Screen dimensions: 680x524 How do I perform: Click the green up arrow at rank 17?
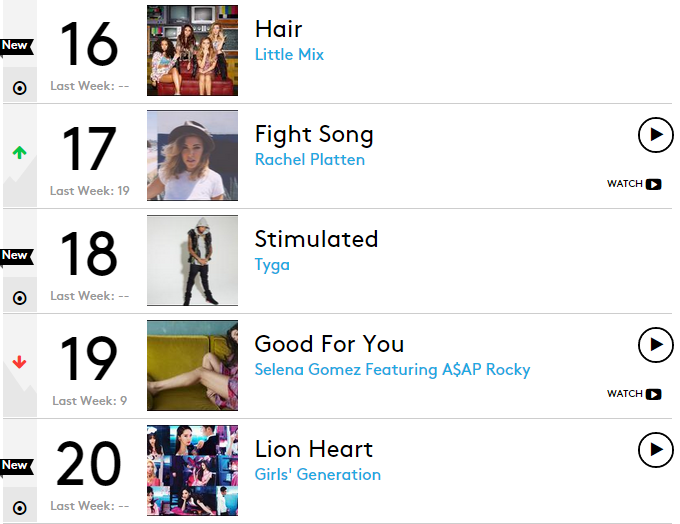pos(19,153)
